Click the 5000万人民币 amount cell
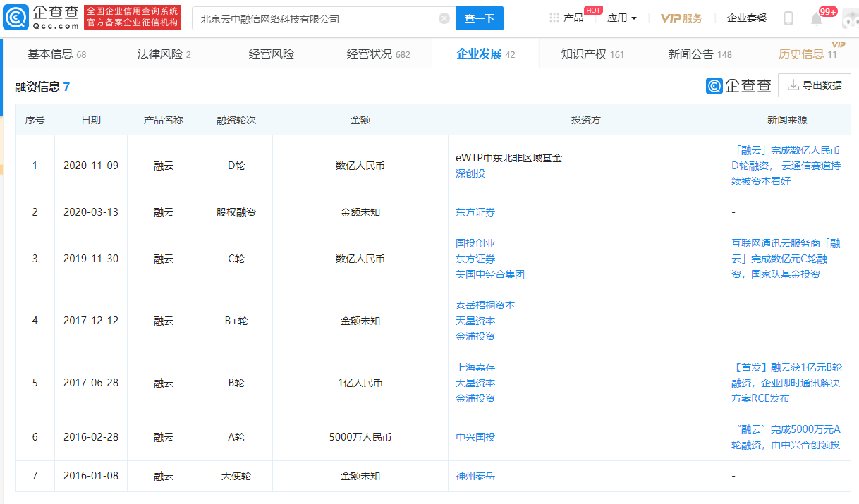Viewport: 859px width, 504px height. pos(360,437)
